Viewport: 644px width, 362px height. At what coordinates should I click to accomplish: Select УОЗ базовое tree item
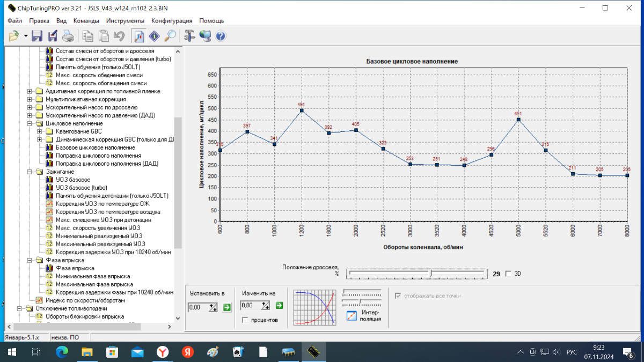pos(73,180)
